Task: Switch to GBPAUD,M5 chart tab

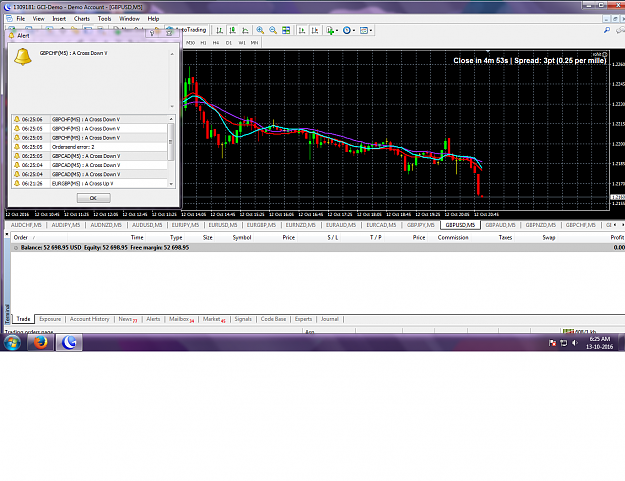Action: (x=500, y=225)
